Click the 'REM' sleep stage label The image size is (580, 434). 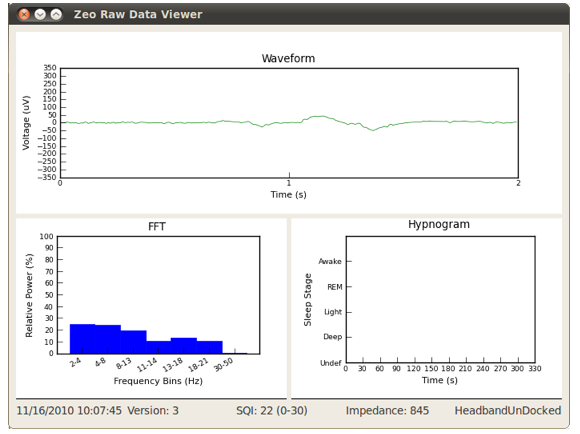pyautogui.click(x=335, y=287)
